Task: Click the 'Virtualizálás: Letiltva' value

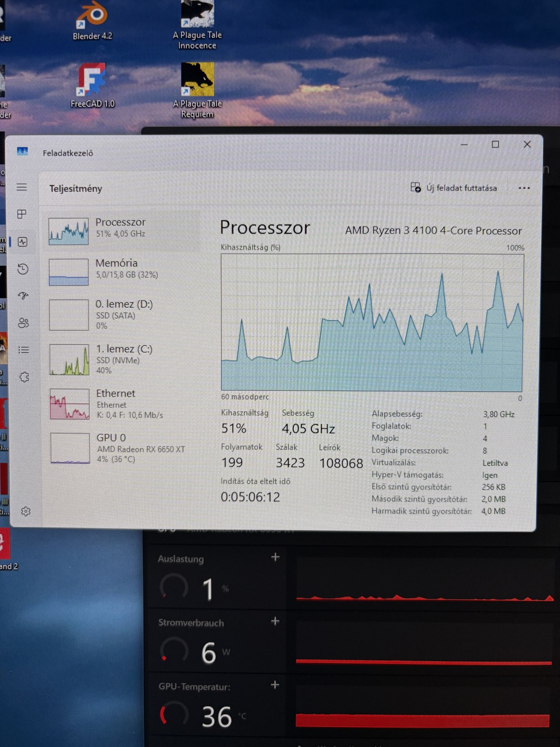Action: 495,463
